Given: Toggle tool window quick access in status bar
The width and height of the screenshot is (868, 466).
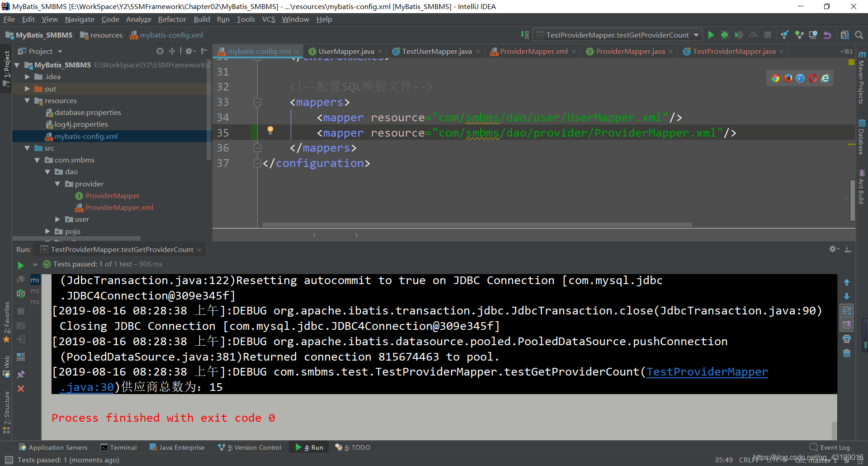Looking at the screenshot, I should (9, 460).
